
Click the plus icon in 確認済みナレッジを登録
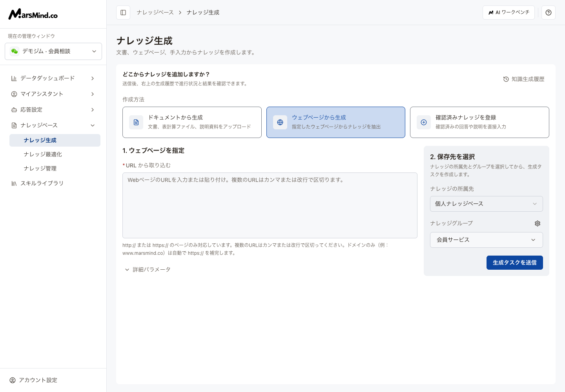pyautogui.click(x=424, y=122)
